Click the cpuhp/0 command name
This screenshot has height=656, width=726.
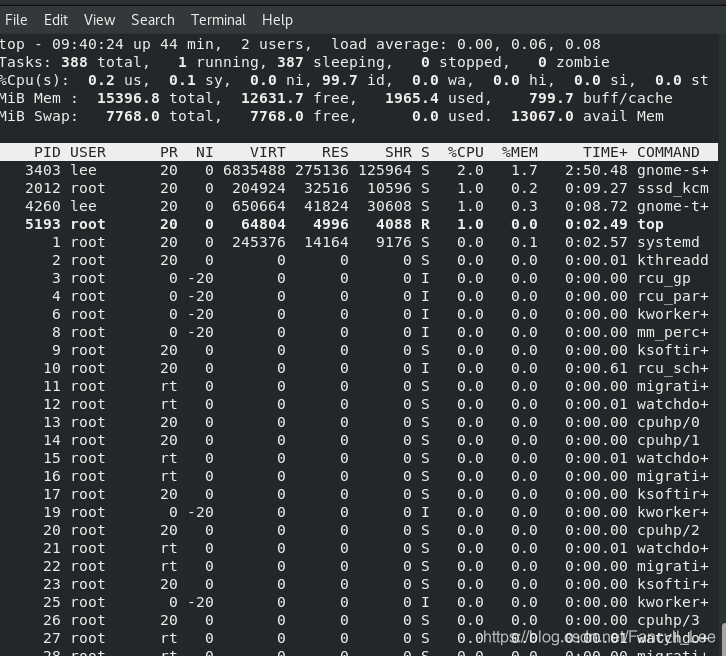pyautogui.click(x=668, y=423)
